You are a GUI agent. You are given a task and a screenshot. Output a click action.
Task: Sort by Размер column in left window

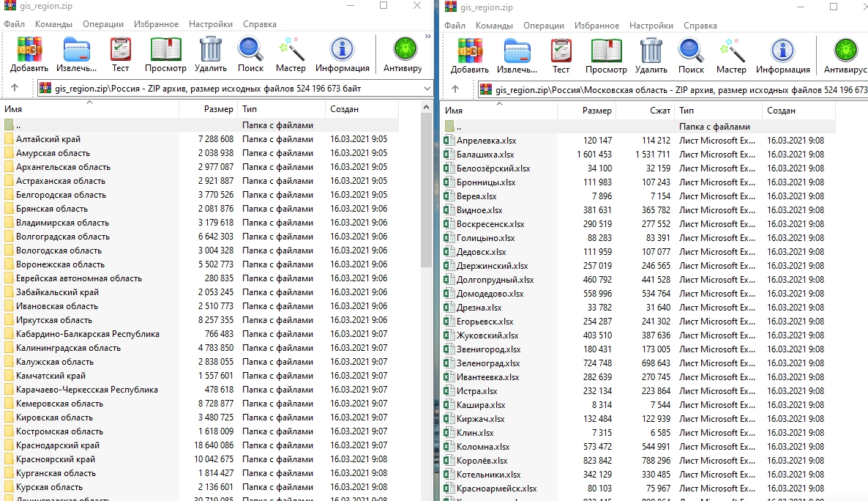(209, 109)
